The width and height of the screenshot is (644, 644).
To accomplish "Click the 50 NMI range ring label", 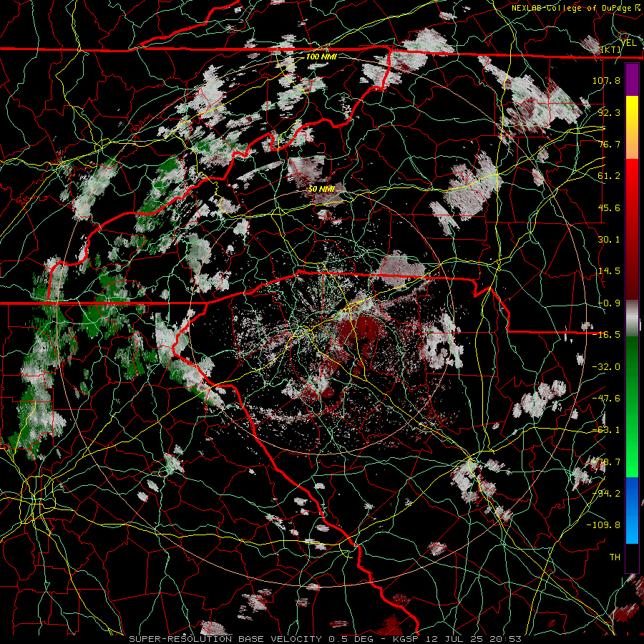I will point(321,190).
